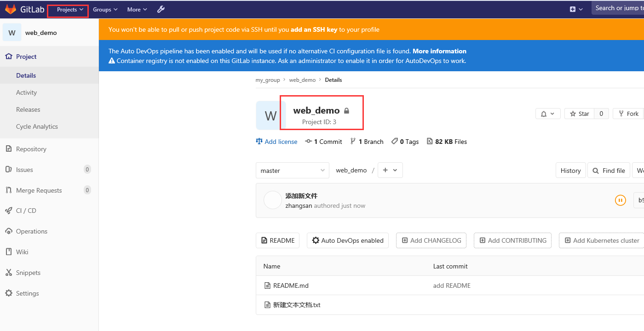Click the Wiki book icon
This screenshot has height=331, width=644.
pyautogui.click(x=8, y=252)
